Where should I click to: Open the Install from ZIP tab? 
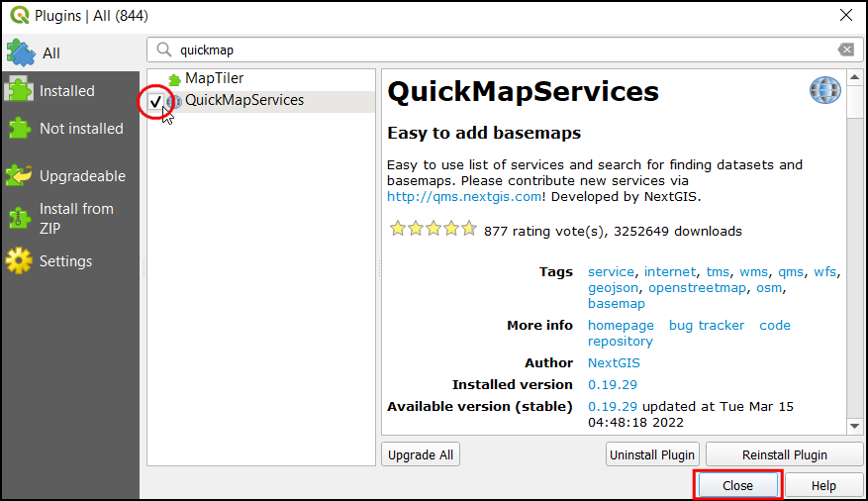(71, 218)
